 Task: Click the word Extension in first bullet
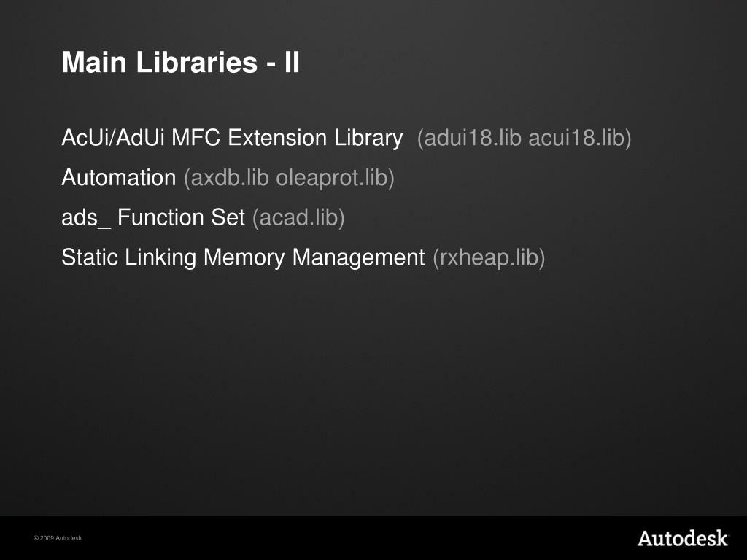[x=276, y=138]
